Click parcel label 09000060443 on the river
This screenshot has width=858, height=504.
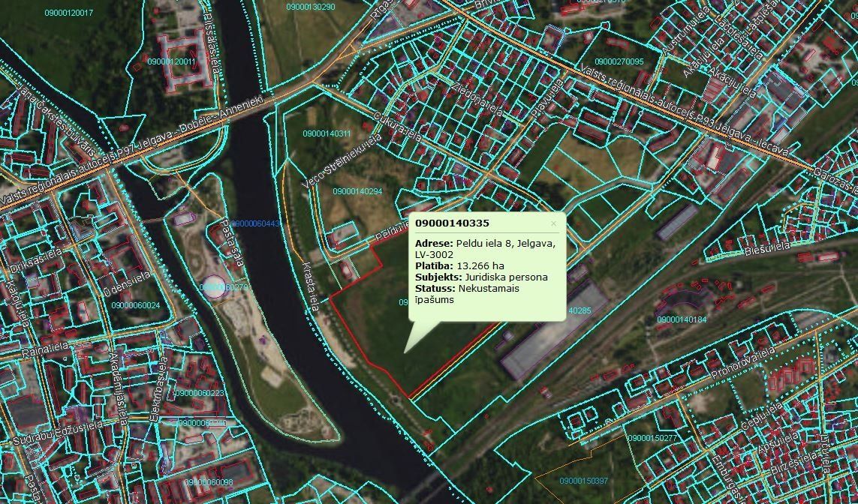pyautogui.click(x=255, y=223)
